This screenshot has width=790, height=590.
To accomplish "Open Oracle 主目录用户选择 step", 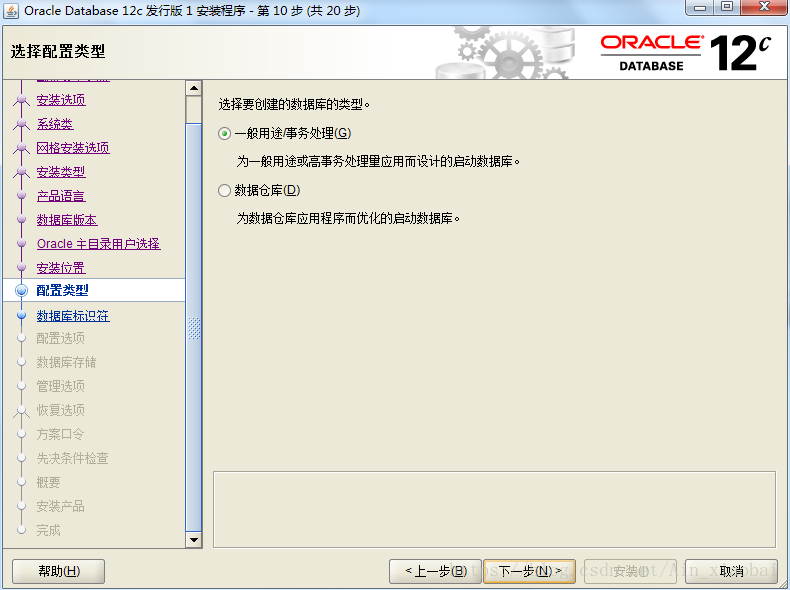I will coord(99,244).
